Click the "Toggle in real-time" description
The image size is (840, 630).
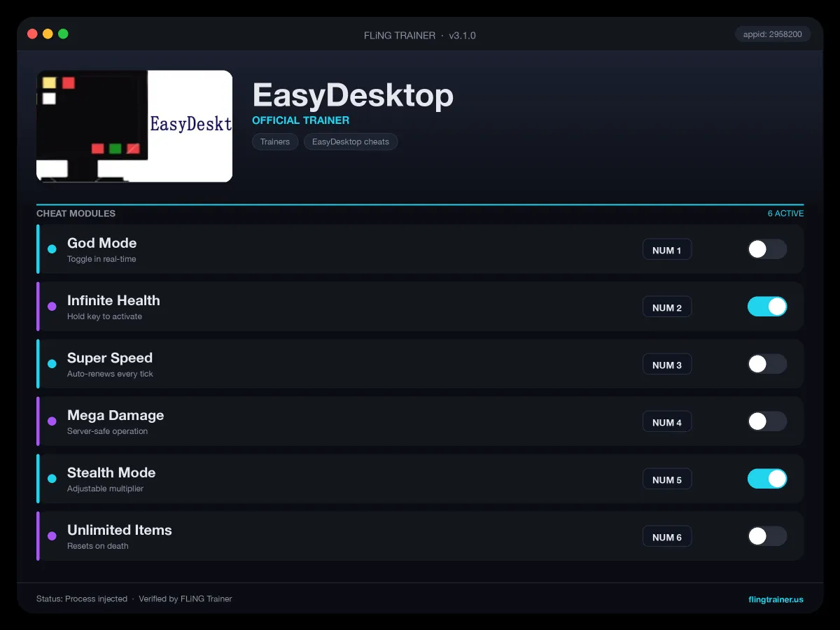[x=101, y=259]
